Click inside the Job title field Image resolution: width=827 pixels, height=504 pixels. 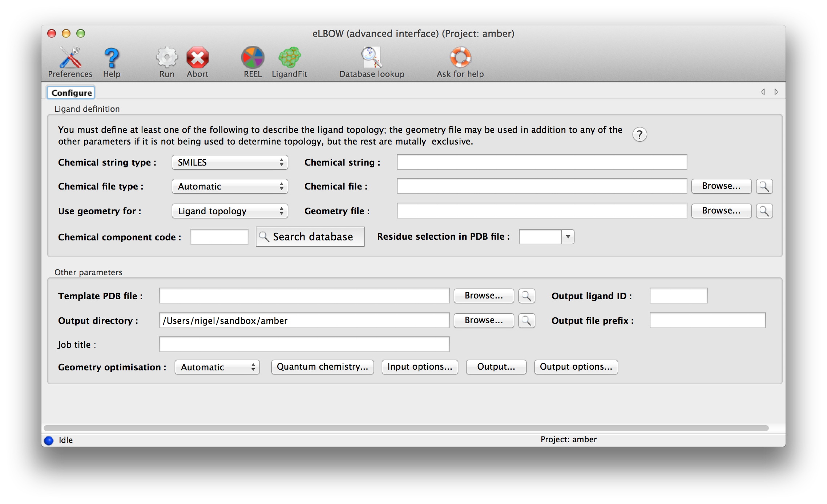click(304, 344)
